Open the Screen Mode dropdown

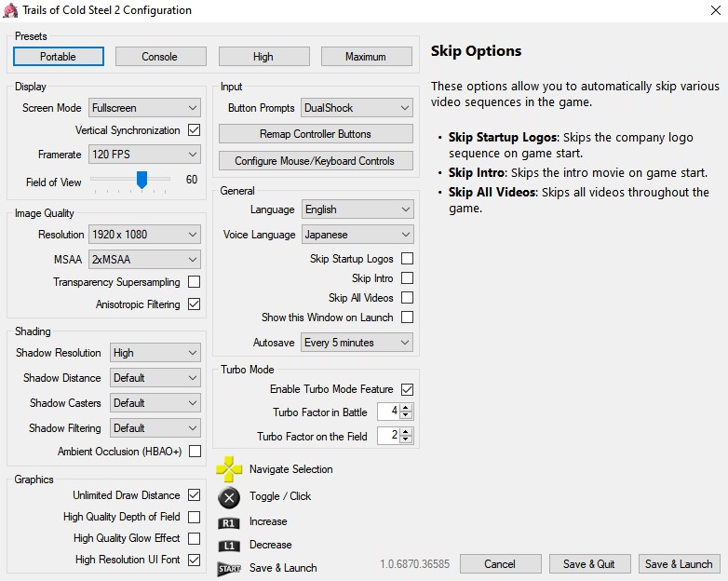(x=144, y=108)
